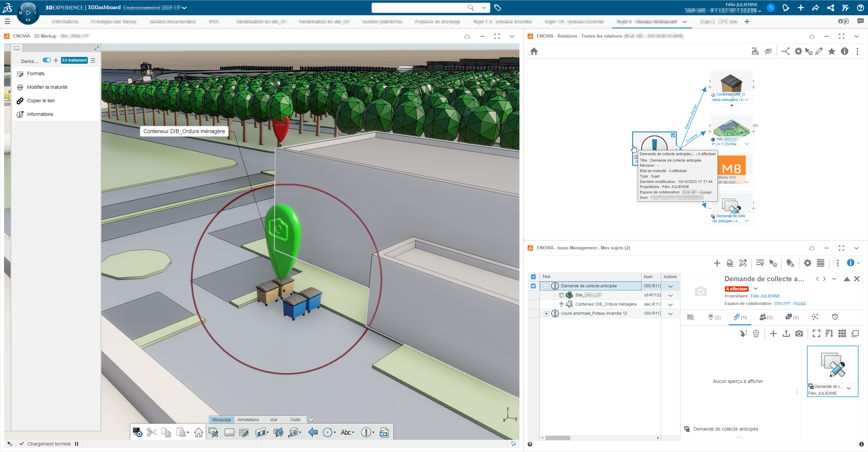Image resolution: width=868 pixels, height=452 pixels.
Task: Open the dashboard tab dropdown chevron
Action: (685, 22)
